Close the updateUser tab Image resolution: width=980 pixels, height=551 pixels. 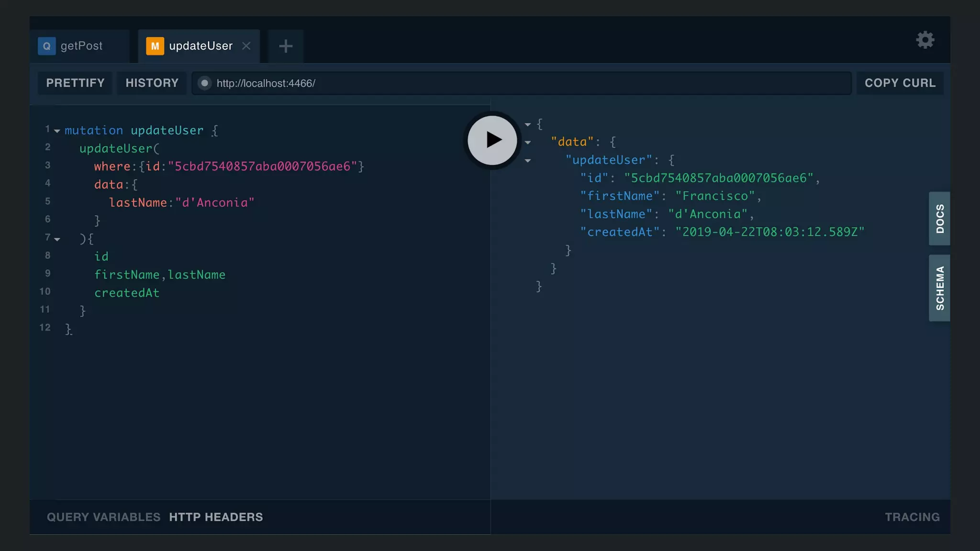point(246,46)
